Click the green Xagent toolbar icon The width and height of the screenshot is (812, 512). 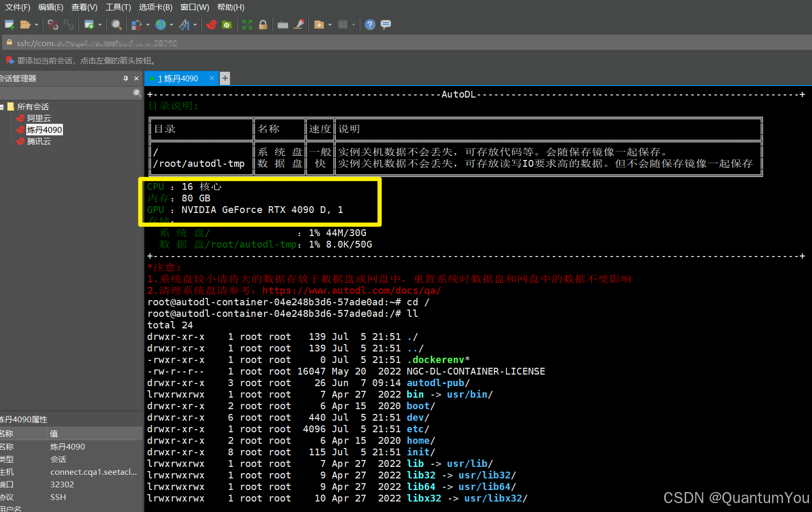[x=227, y=25]
